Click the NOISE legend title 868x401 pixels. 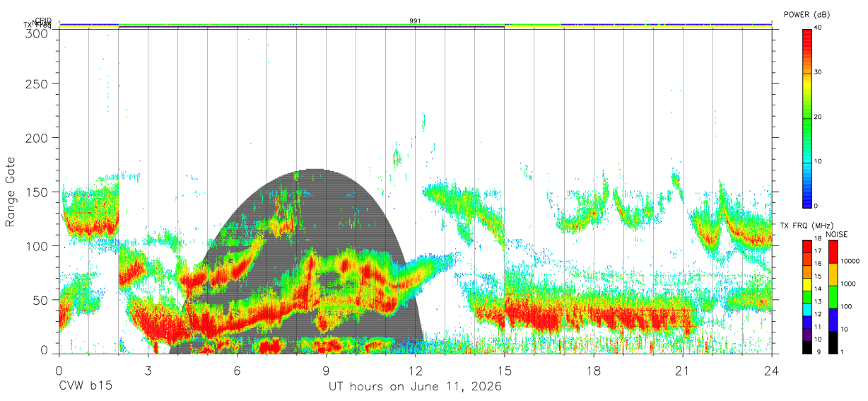tap(838, 234)
